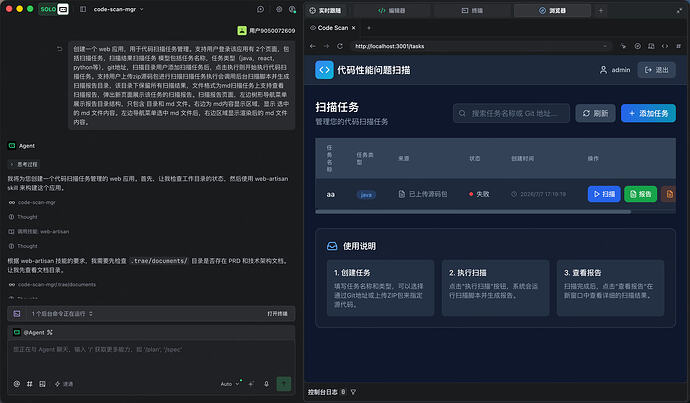Image resolution: width=690 pixels, height=403 pixels.
Task: Click the orange document icon in task row
Action: [x=669, y=194]
